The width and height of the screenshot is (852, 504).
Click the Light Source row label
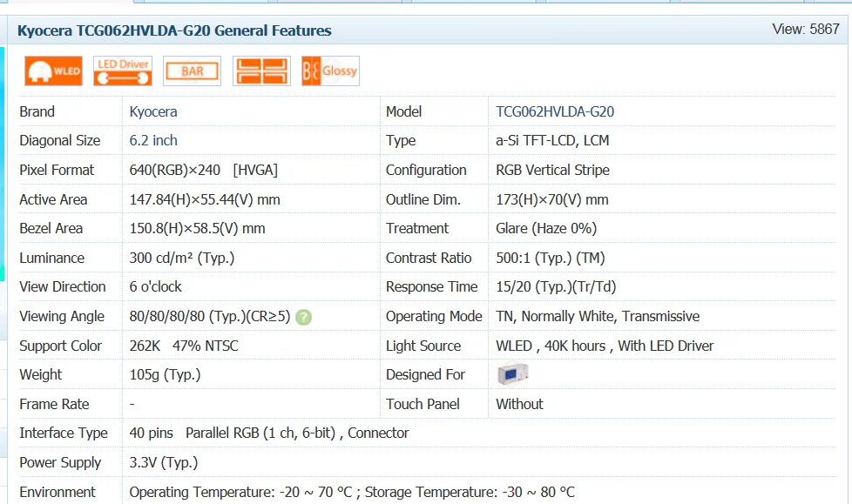[423, 346]
